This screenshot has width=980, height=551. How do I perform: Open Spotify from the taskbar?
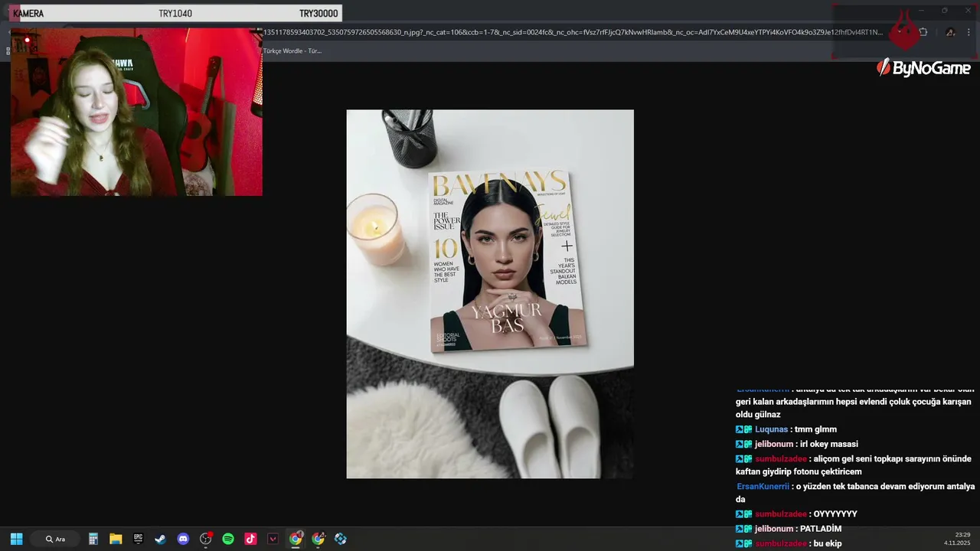(x=228, y=539)
